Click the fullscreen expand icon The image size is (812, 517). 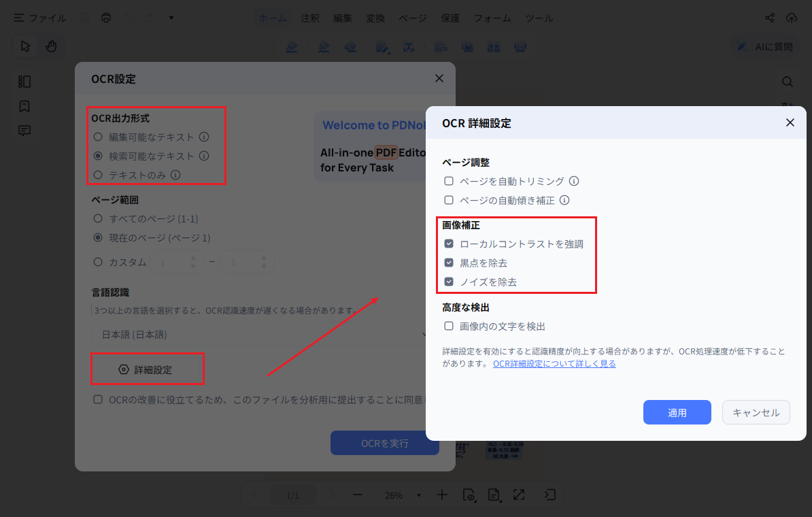click(x=519, y=495)
